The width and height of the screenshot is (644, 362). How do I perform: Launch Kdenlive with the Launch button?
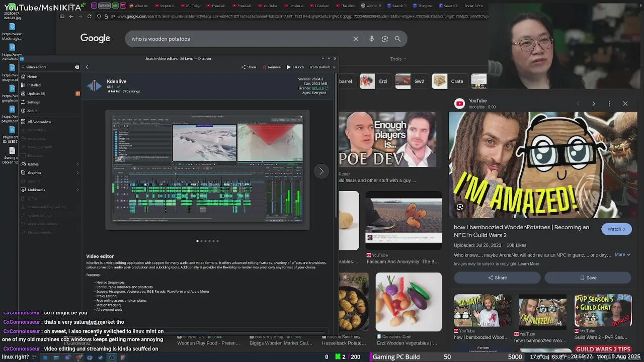295,67
